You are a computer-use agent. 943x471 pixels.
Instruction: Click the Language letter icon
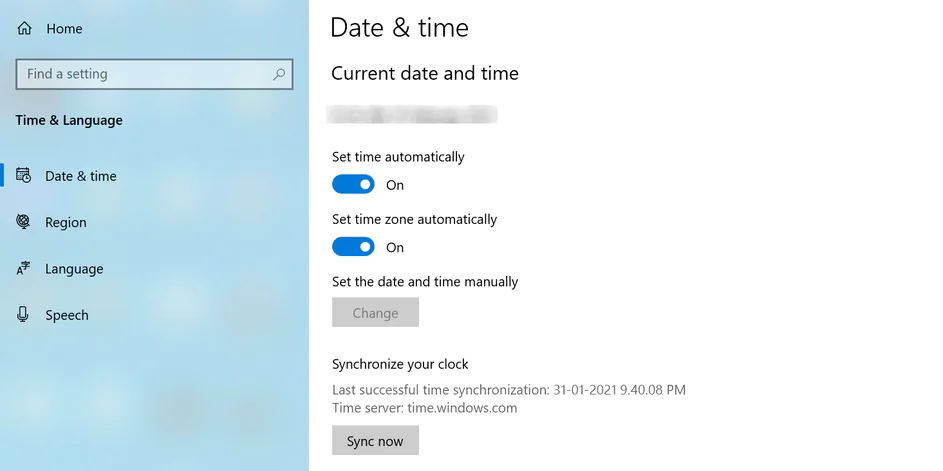tap(24, 269)
